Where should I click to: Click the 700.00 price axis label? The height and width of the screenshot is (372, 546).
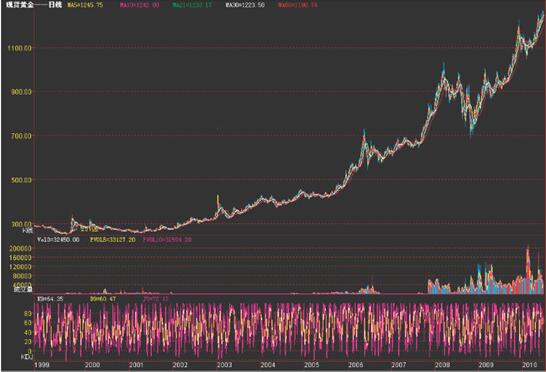21,136
